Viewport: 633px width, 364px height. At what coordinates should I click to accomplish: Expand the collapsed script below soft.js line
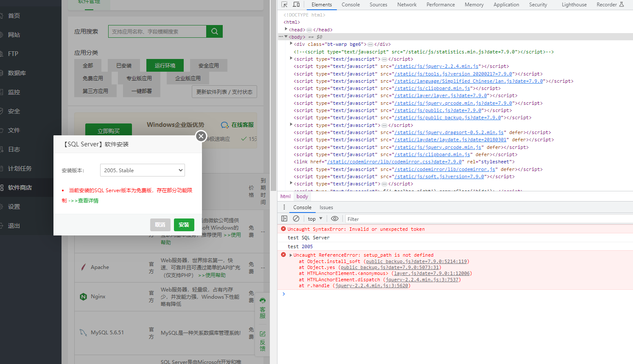point(291,183)
